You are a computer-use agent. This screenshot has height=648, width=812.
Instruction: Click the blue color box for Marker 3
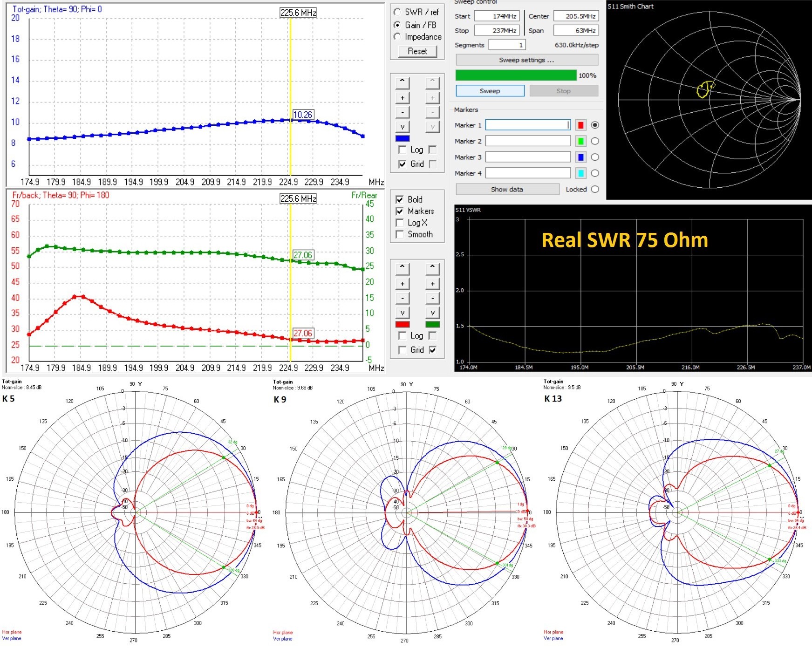pos(580,157)
